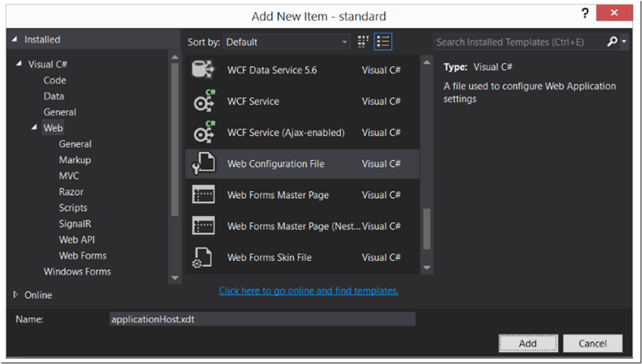Select General under Web
Viewport: 642px width, 364px height.
click(x=75, y=144)
